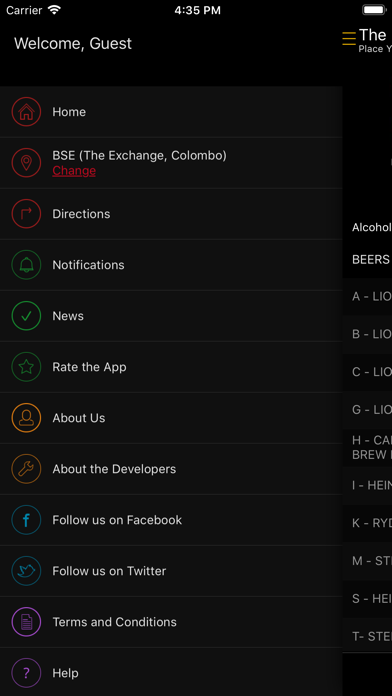Tap the Welcome, Guest header
Image resolution: width=392 pixels, height=696 pixels.
click(73, 44)
